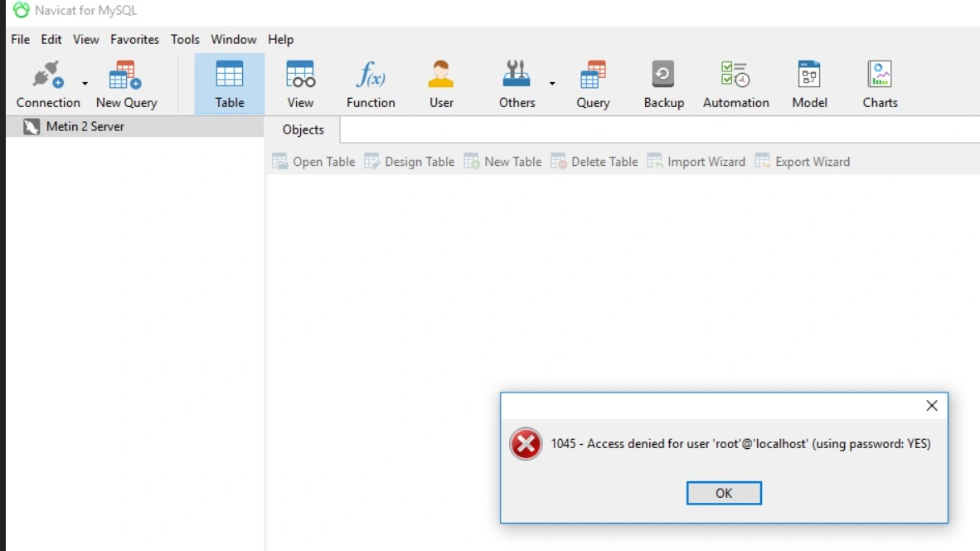The width and height of the screenshot is (980, 551).
Task: Confirm the error dialog with OK
Action: 724,493
